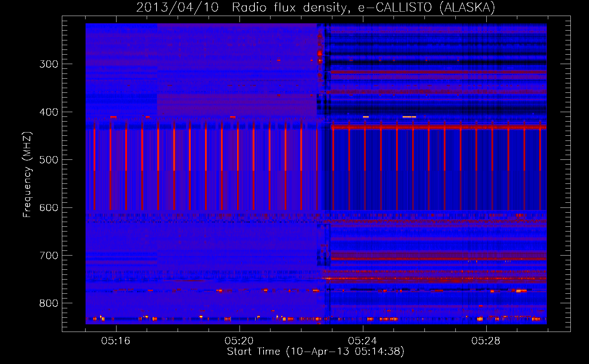The height and width of the screenshot is (364, 589).
Task: Click the 700 frequency tick label
Action: [49, 256]
